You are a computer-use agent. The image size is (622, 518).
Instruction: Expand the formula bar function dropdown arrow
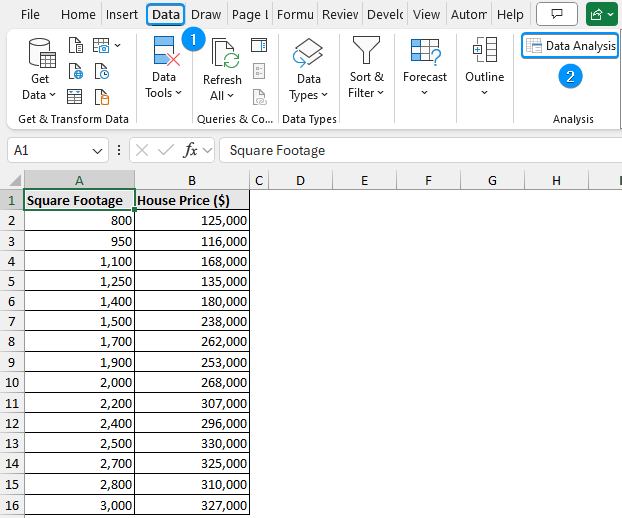pyautogui.click(x=208, y=150)
